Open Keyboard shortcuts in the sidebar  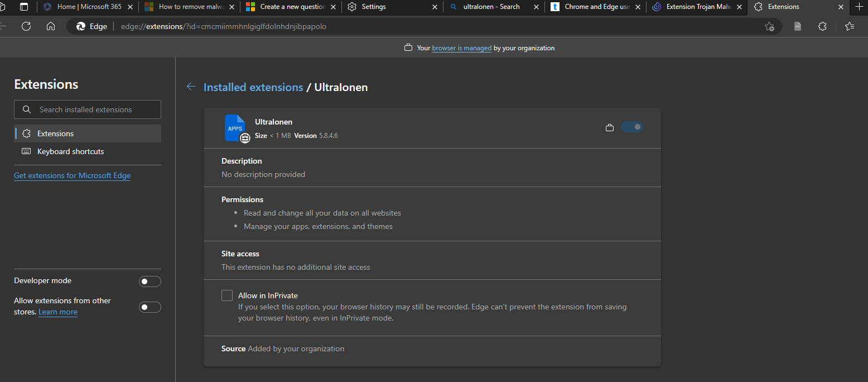[x=88, y=151]
